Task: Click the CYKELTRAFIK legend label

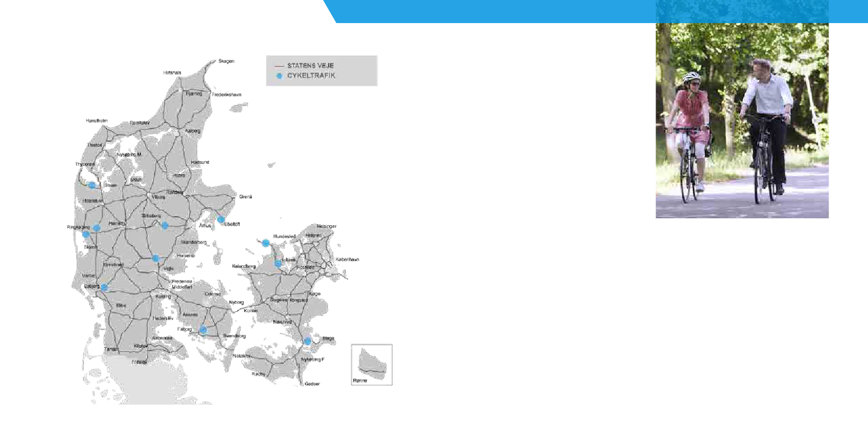Action: 311,76
